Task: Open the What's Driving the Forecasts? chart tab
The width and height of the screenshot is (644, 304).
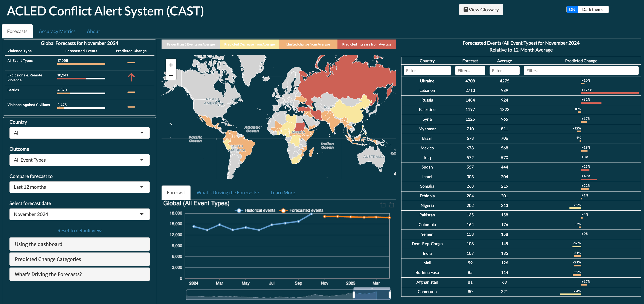Action: (228, 193)
